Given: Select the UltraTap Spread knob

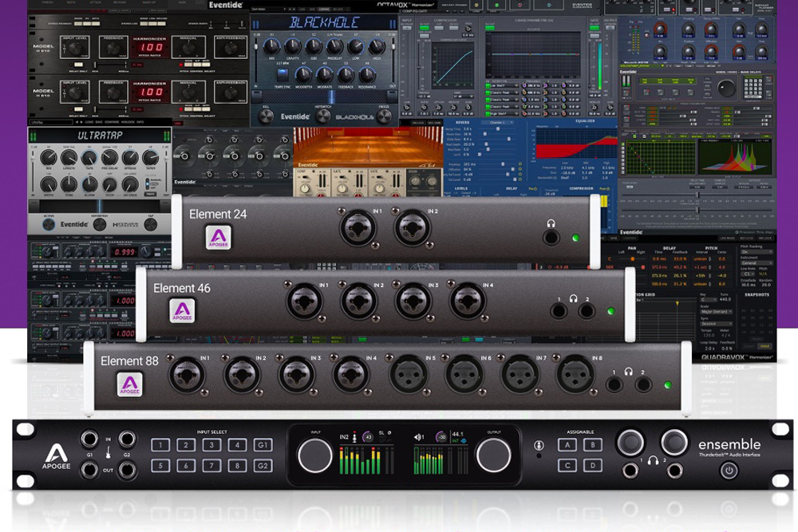Looking at the screenshot, I should [x=130, y=158].
